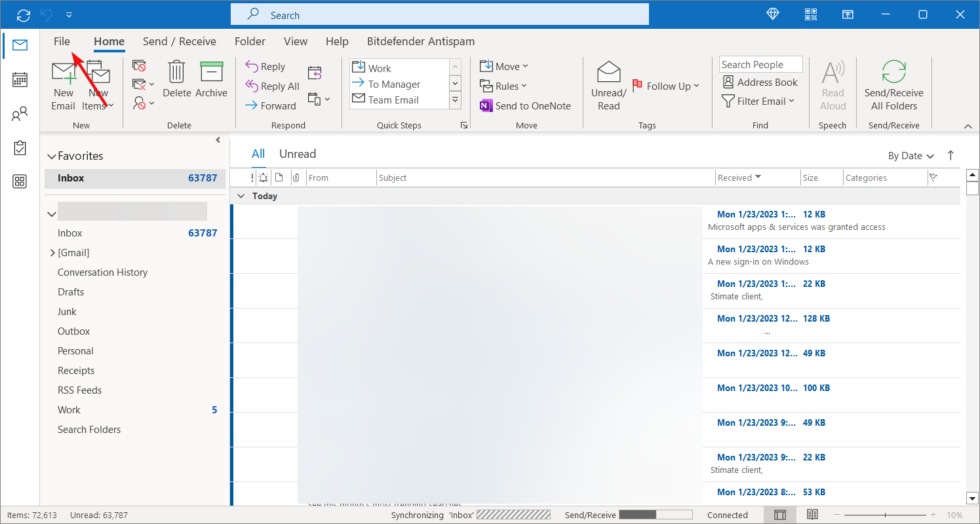Switch to the Send / Receive tab
Screen dimensions: 980x524
pos(180,41)
